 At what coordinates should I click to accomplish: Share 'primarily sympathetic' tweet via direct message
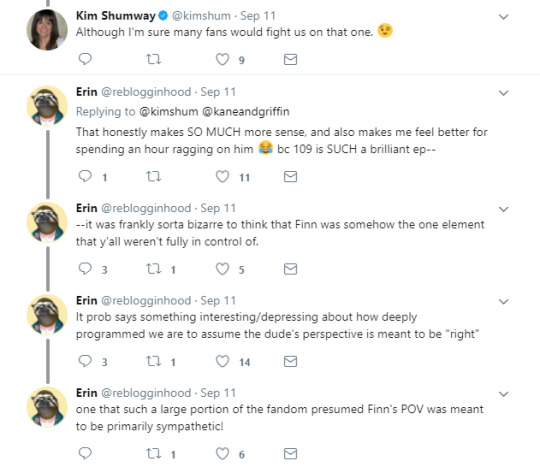pyautogui.click(x=290, y=454)
